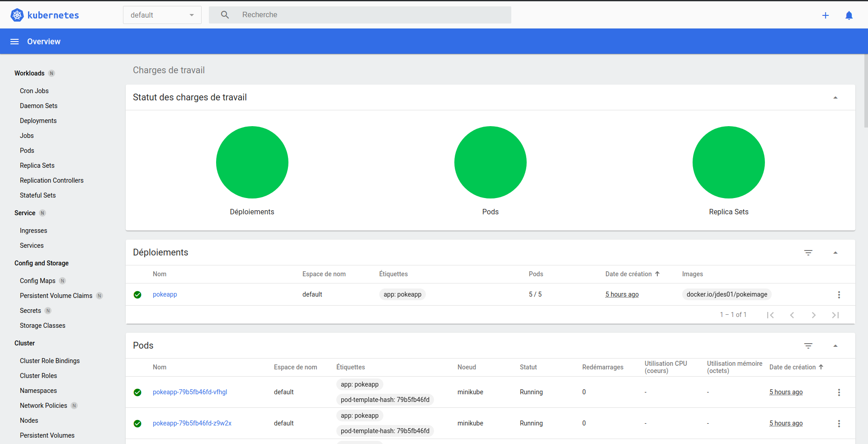Click the Déploiements green status circle
The image size is (868, 444).
tap(252, 162)
